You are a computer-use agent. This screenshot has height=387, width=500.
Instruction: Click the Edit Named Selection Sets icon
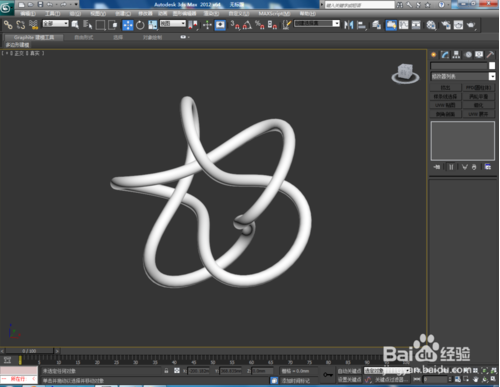287,25
